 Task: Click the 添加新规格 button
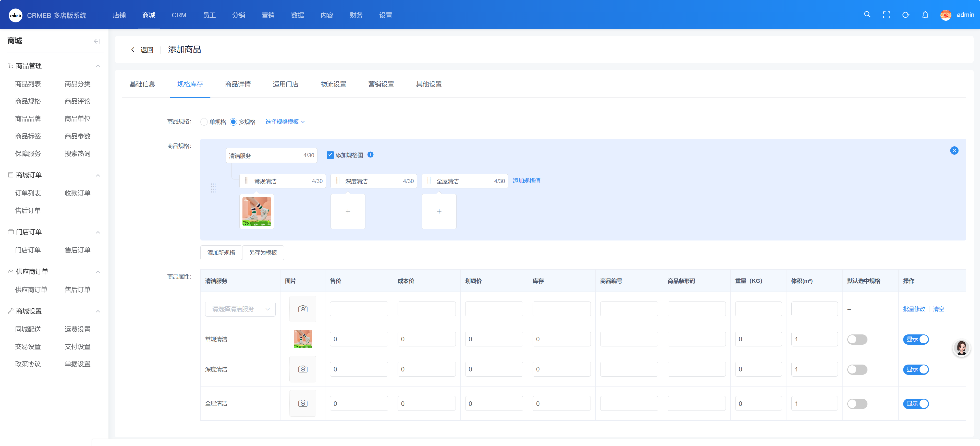221,253
